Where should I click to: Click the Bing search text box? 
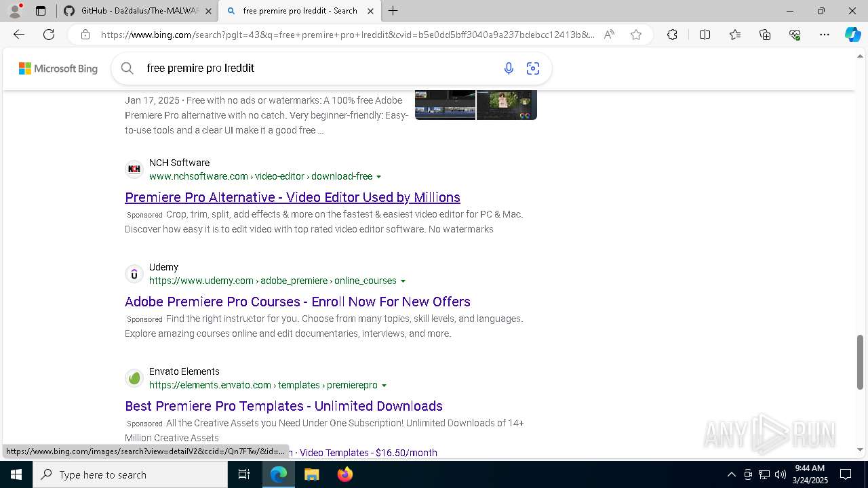coord(319,68)
